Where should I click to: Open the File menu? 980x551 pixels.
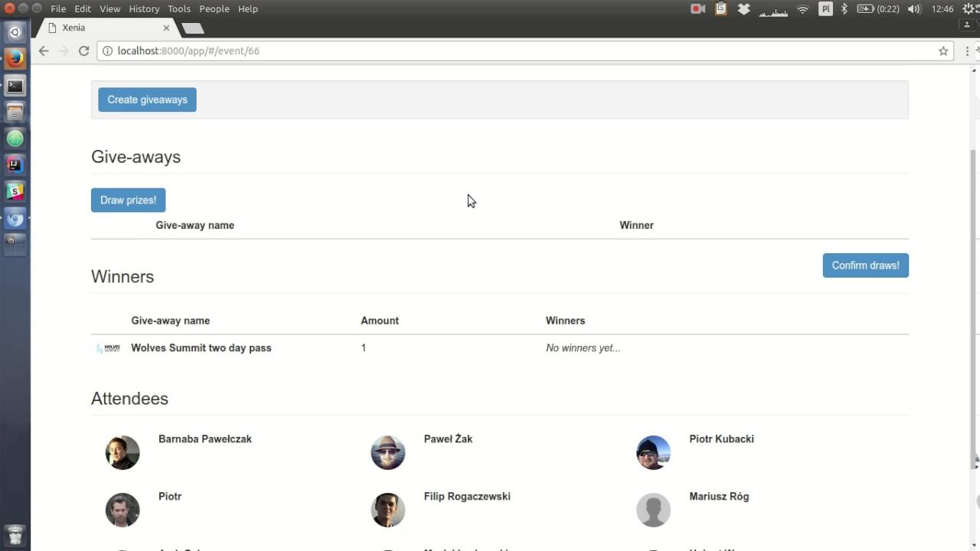click(x=58, y=9)
